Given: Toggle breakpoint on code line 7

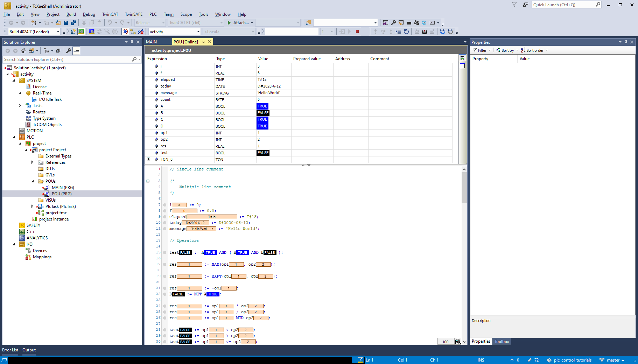Looking at the screenshot, I should tap(164, 205).
